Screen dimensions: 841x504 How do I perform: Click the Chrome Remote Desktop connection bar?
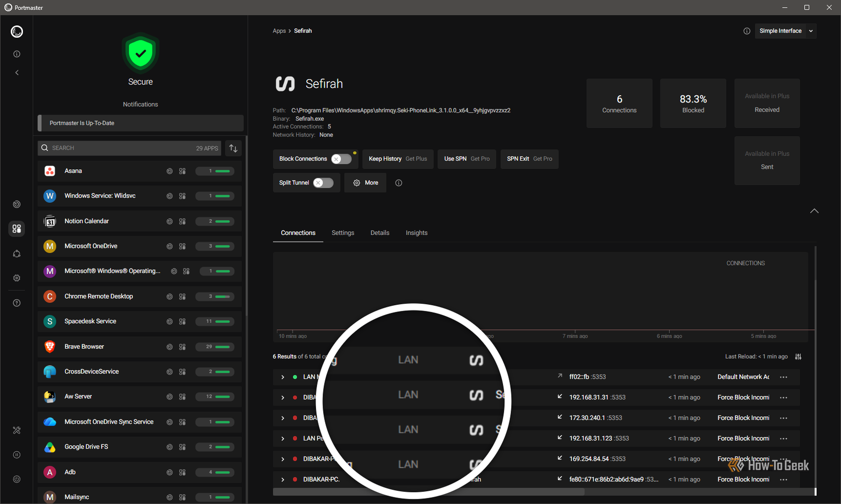tap(215, 297)
